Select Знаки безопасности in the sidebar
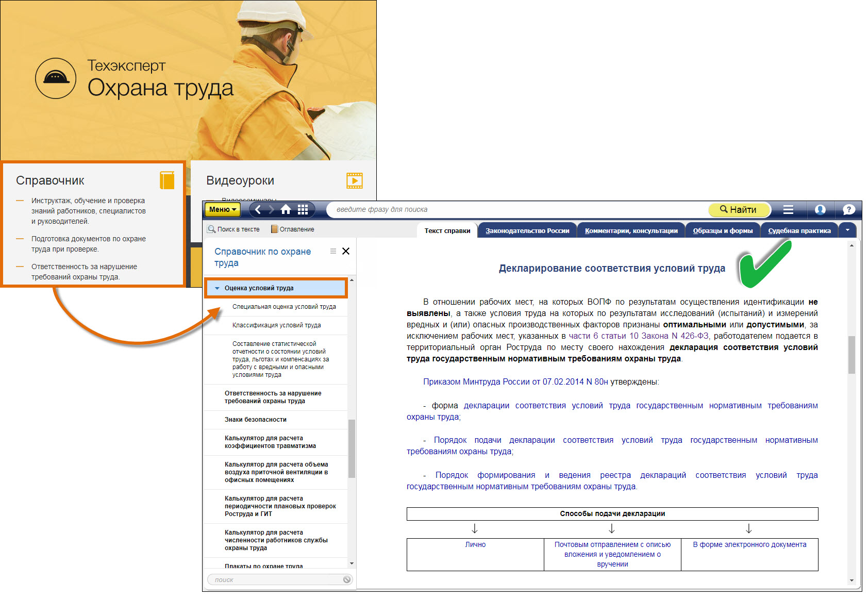 (x=255, y=420)
